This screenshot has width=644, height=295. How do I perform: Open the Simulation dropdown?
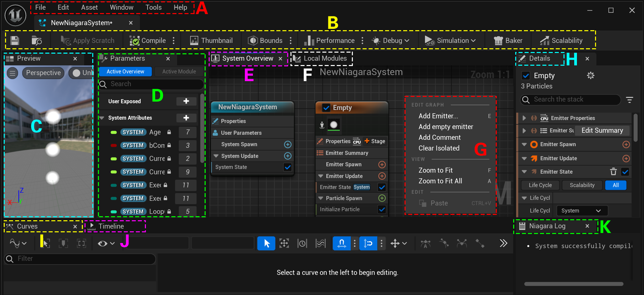pyautogui.click(x=450, y=41)
